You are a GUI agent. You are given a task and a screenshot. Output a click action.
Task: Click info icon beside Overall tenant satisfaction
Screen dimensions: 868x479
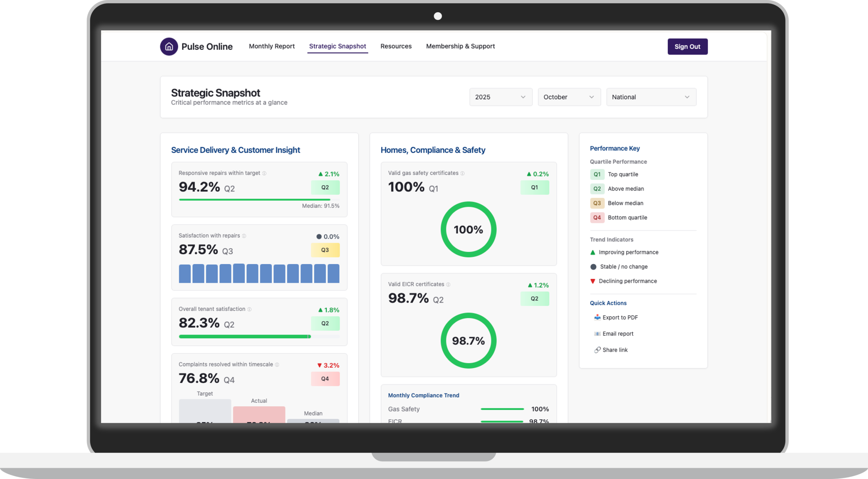tap(250, 309)
